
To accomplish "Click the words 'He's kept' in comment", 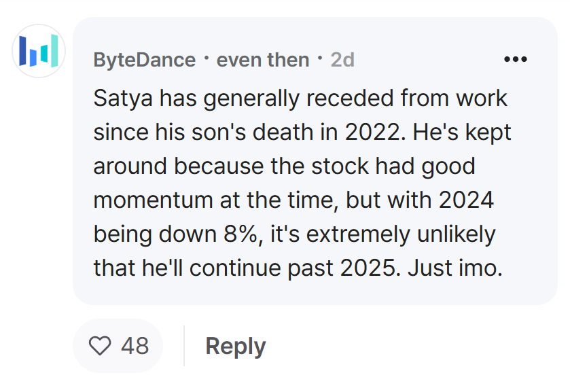I will click(462, 132).
